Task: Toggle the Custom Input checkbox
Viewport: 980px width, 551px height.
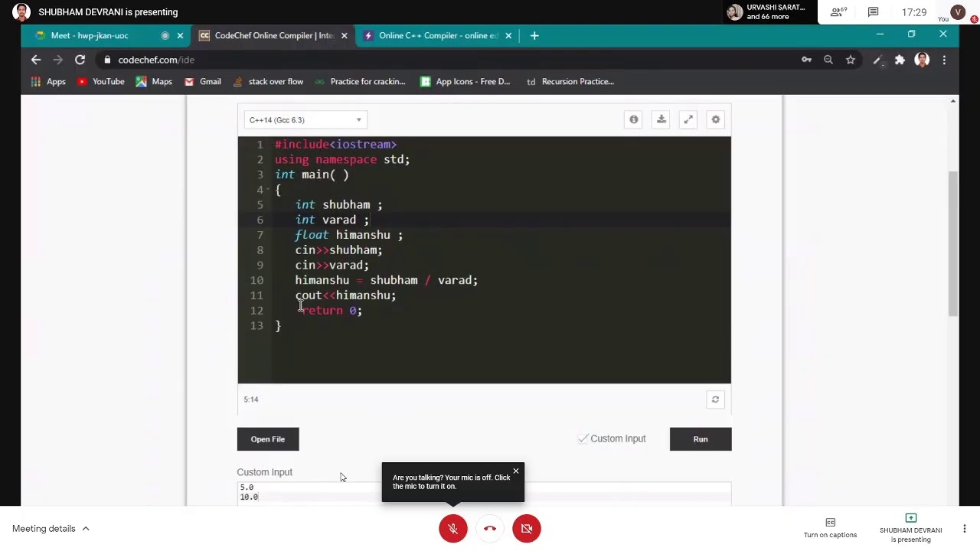Action: pos(583,439)
